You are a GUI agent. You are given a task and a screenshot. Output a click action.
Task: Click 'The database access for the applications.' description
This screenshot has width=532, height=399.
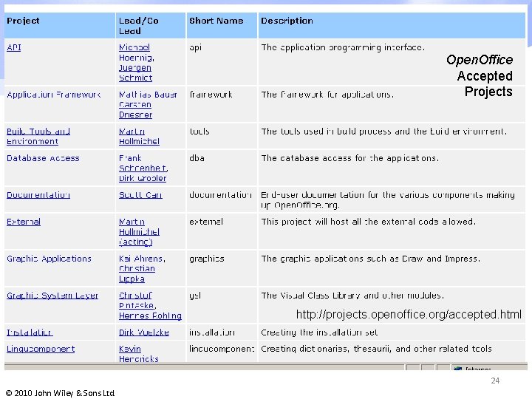(349, 158)
